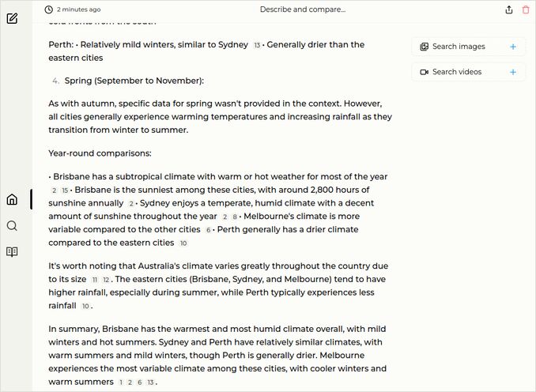Click the Search images picture icon
The width and height of the screenshot is (536, 392).
(x=425, y=47)
